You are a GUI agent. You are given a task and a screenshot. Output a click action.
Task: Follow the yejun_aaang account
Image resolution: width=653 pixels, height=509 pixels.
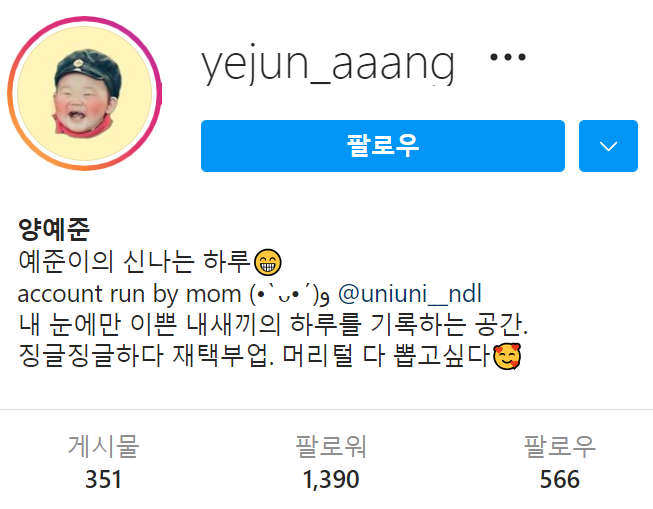point(383,146)
